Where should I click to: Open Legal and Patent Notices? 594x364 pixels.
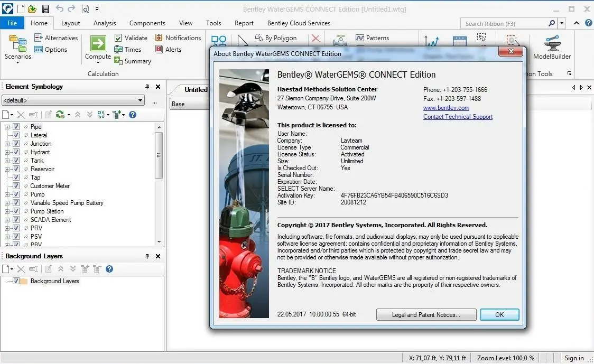426,315
